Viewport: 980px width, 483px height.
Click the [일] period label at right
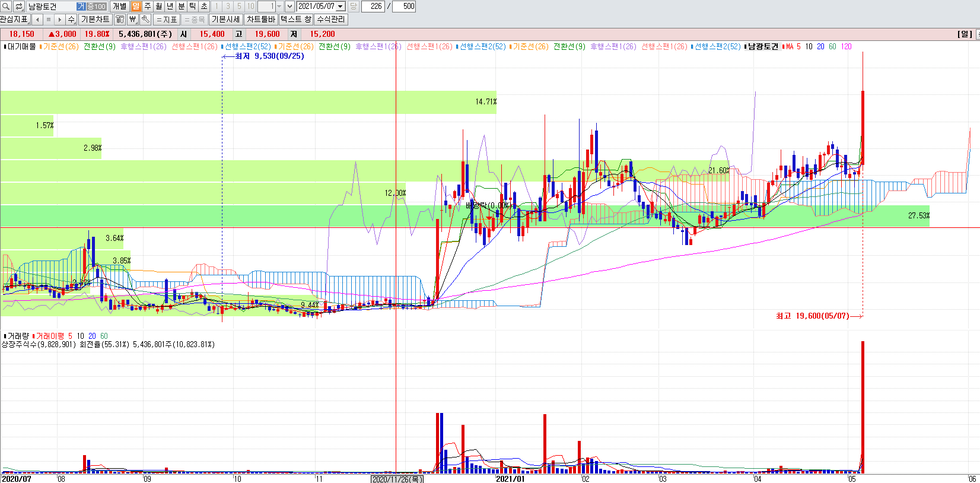click(965, 34)
